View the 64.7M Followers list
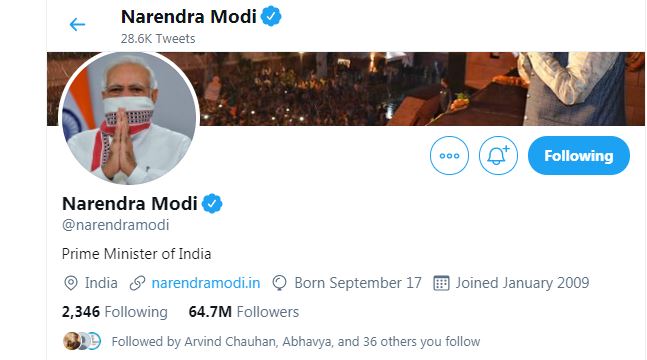647x360 pixels. (243, 312)
